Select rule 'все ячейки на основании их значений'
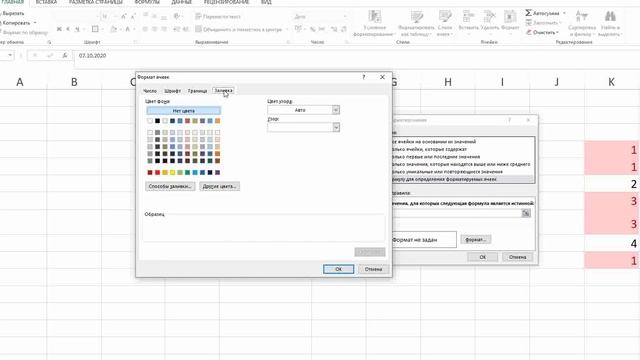 click(x=463, y=142)
